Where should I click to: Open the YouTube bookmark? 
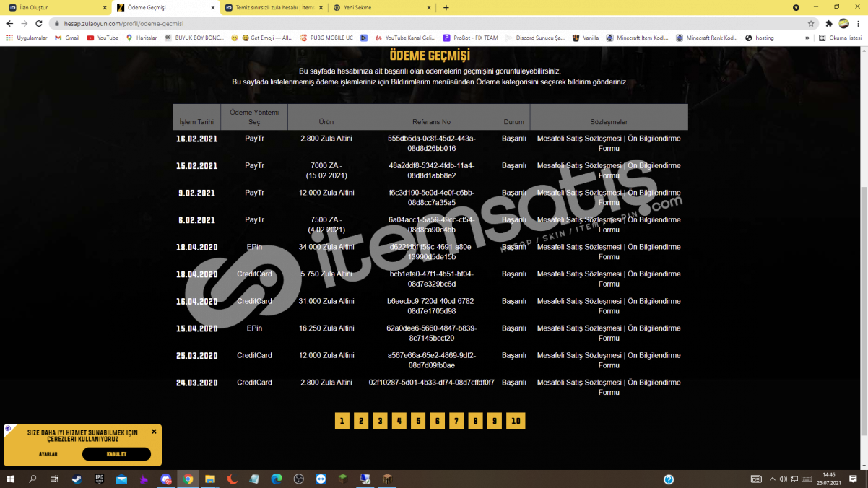pos(103,38)
